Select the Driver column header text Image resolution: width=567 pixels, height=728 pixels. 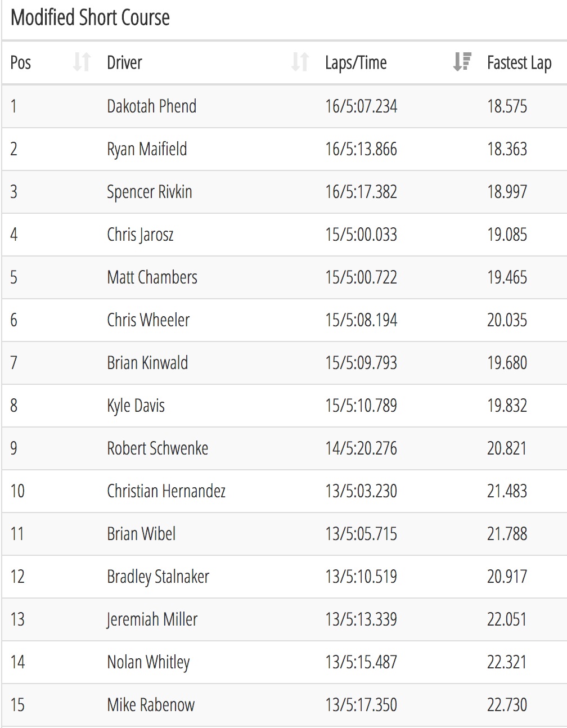click(x=124, y=62)
